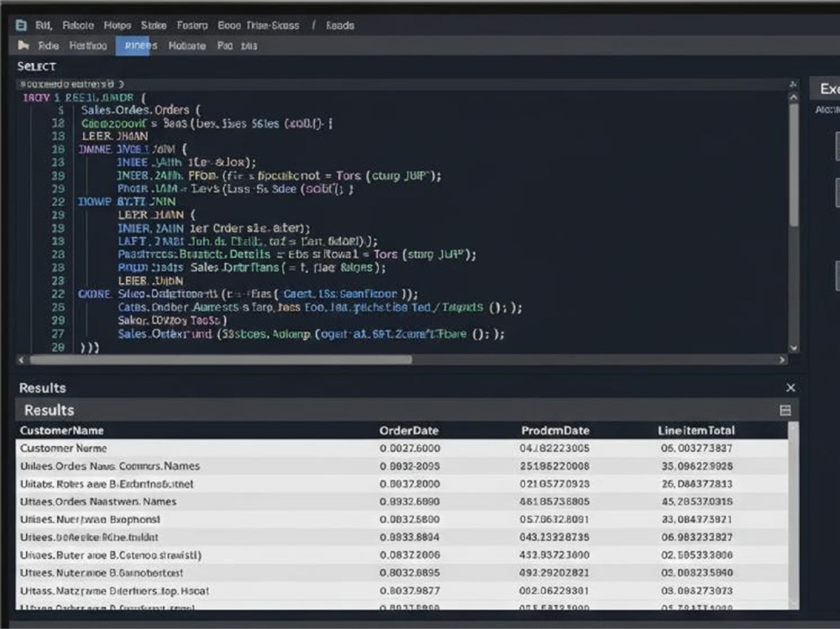
Task: Click LineitemTotal value 06.983233827
Action: point(696,537)
